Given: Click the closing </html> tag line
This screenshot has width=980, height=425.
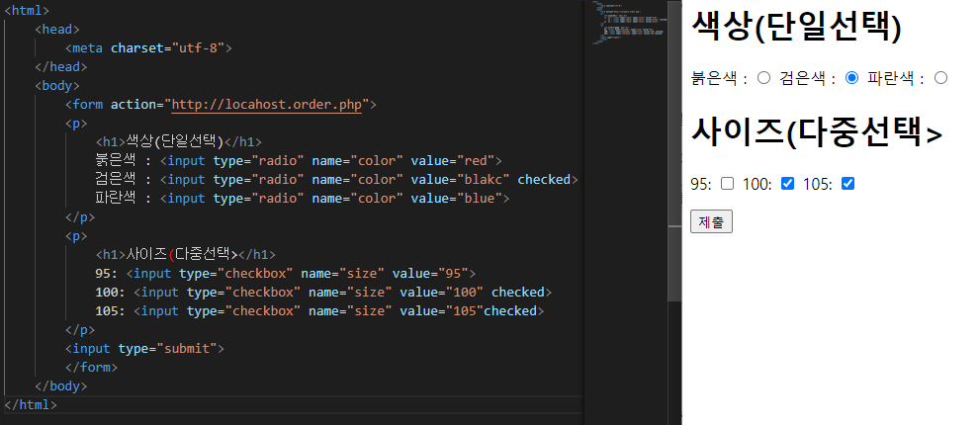Looking at the screenshot, I should click(31, 404).
